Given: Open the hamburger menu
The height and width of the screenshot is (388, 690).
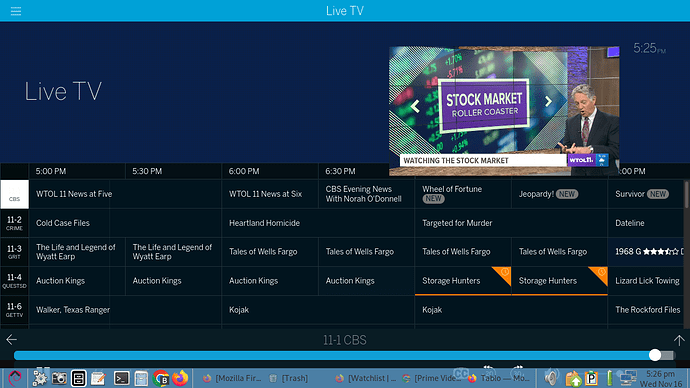Looking at the screenshot, I should coord(16,11).
